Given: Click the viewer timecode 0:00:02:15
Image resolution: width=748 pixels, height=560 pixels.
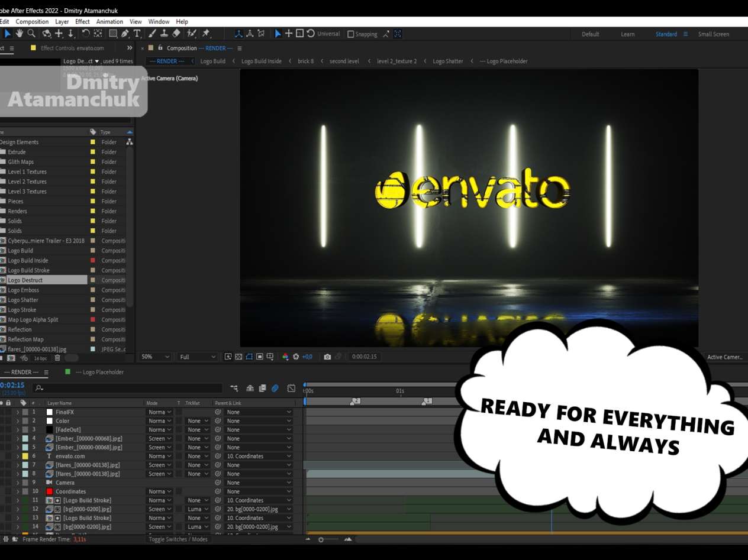Looking at the screenshot, I should [x=364, y=357].
